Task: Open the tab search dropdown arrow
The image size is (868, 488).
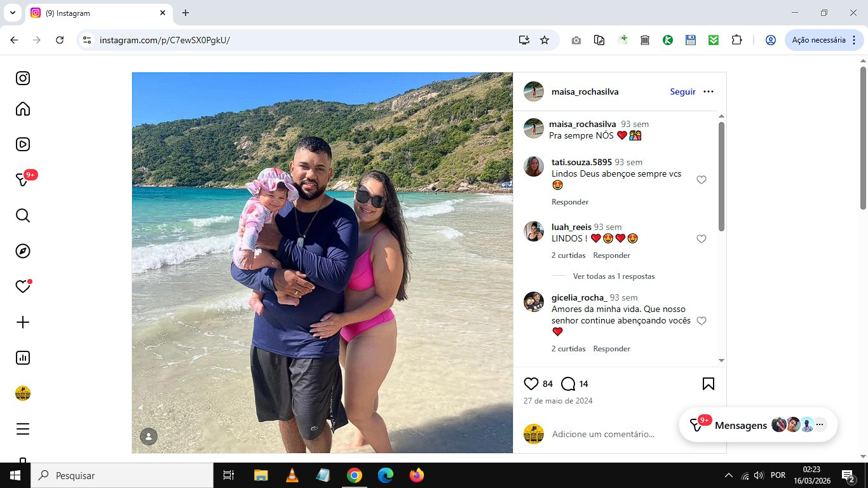Action: 12,13
